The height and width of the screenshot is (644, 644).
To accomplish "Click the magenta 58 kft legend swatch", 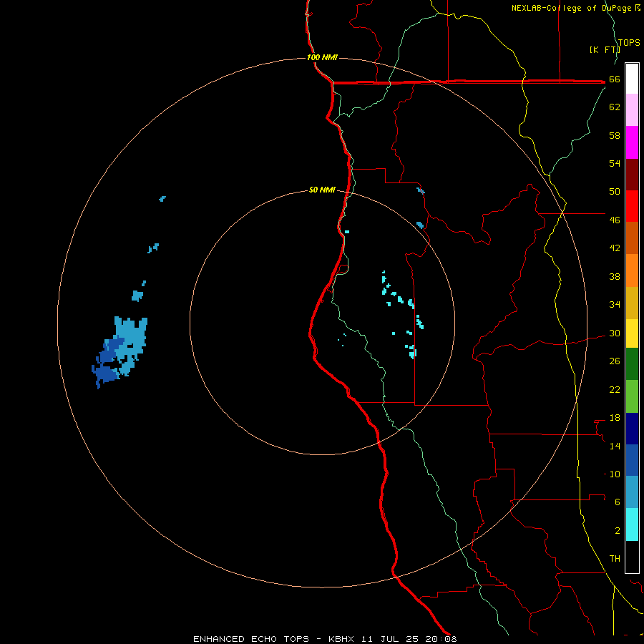I will [632, 142].
